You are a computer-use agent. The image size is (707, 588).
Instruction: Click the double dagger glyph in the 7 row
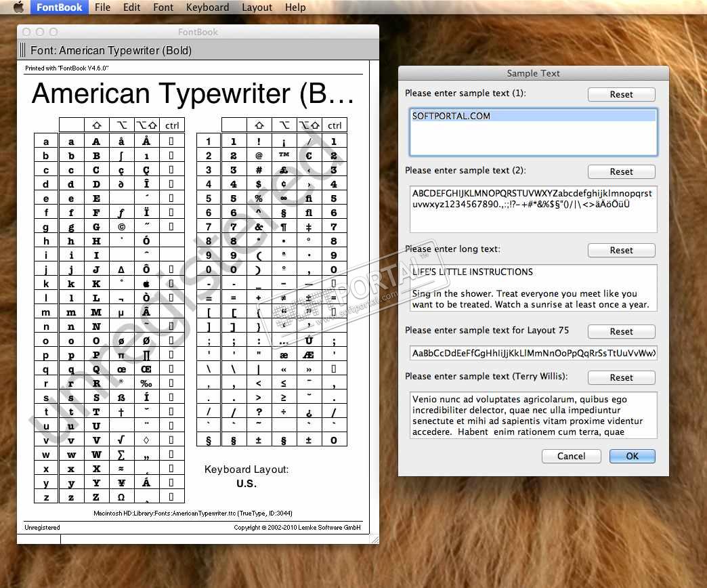click(x=309, y=227)
